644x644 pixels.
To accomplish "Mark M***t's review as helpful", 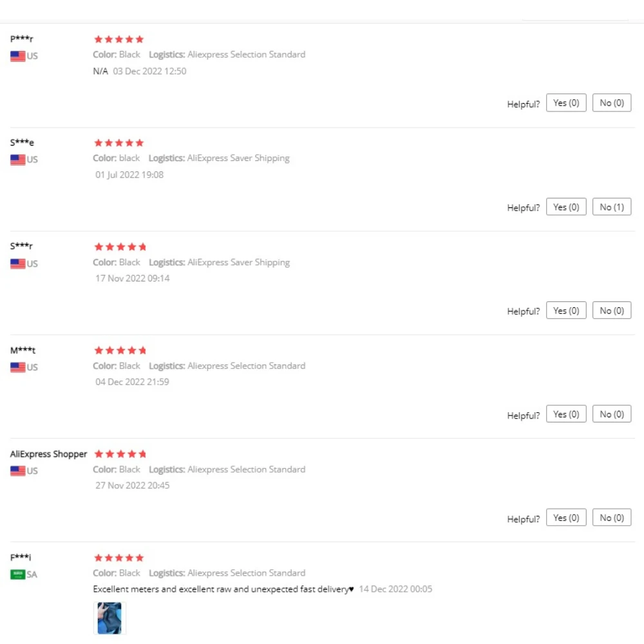I will (566, 414).
